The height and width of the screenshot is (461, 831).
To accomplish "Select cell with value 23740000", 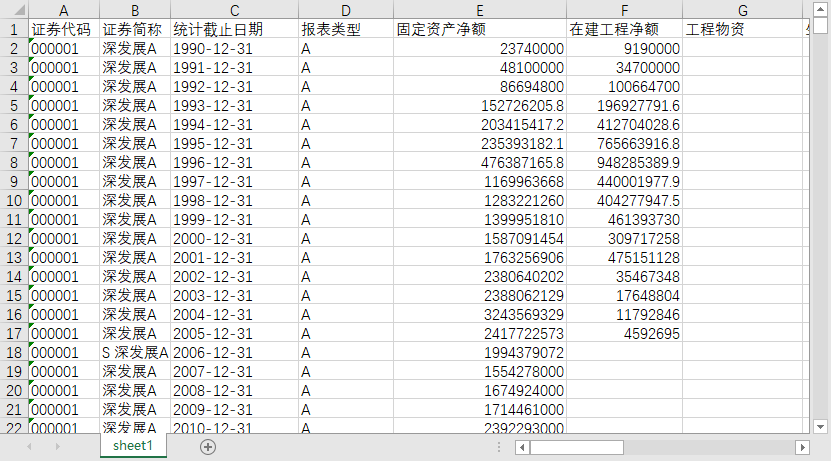I will click(480, 48).
